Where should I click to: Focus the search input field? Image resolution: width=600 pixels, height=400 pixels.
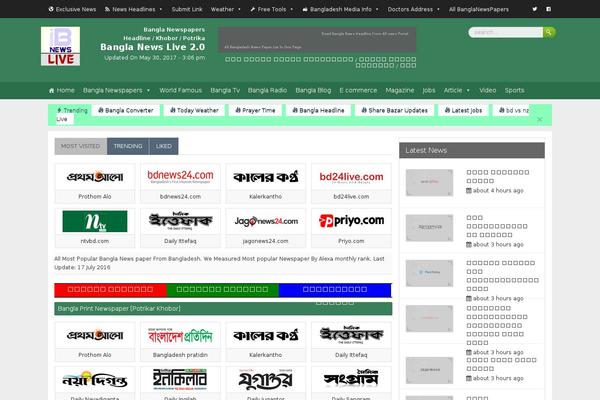(x=506, y=33)
